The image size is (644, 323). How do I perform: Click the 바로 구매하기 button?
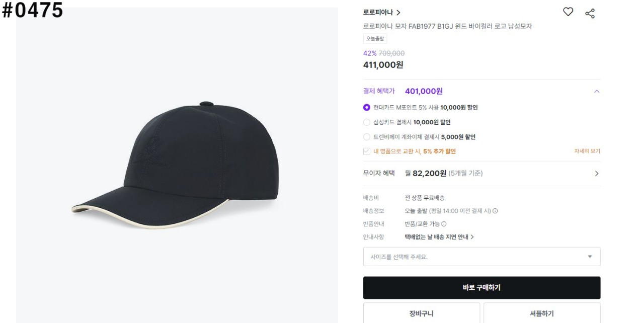pyautogui.click(x=481, y=288)
